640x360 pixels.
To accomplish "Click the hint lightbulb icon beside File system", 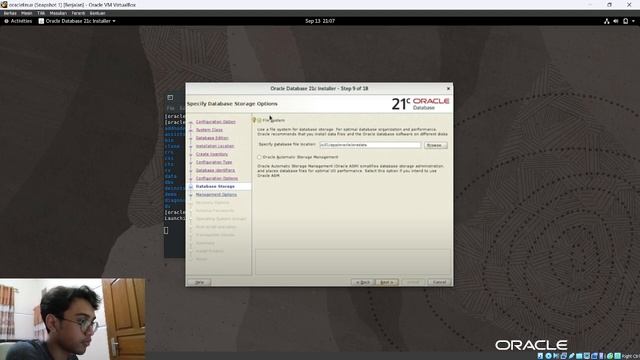I will [254, 120].
